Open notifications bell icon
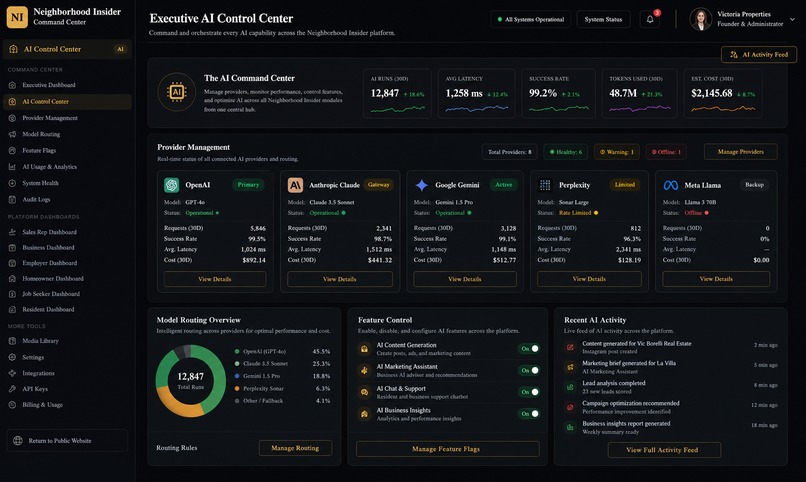The width and height of the screenshot is (806, 482). (650, 20)
